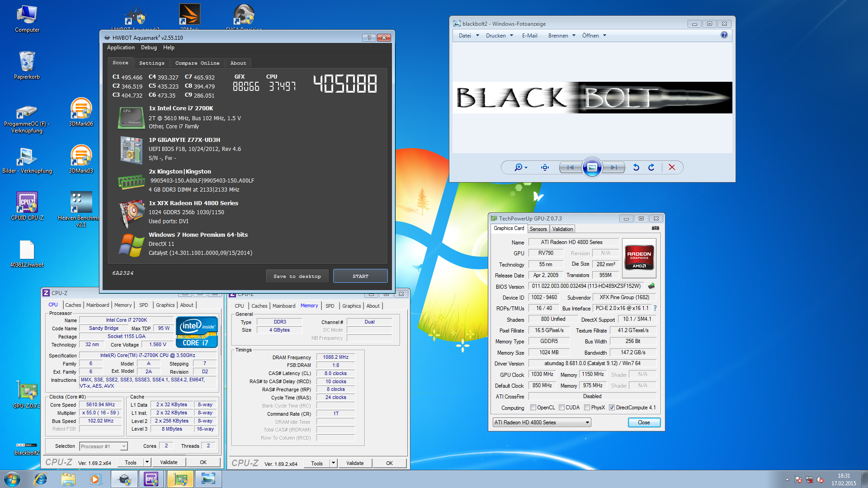
Task: Select the blackbolt2 image file on desktop
Action: click(x=27, y=448)
